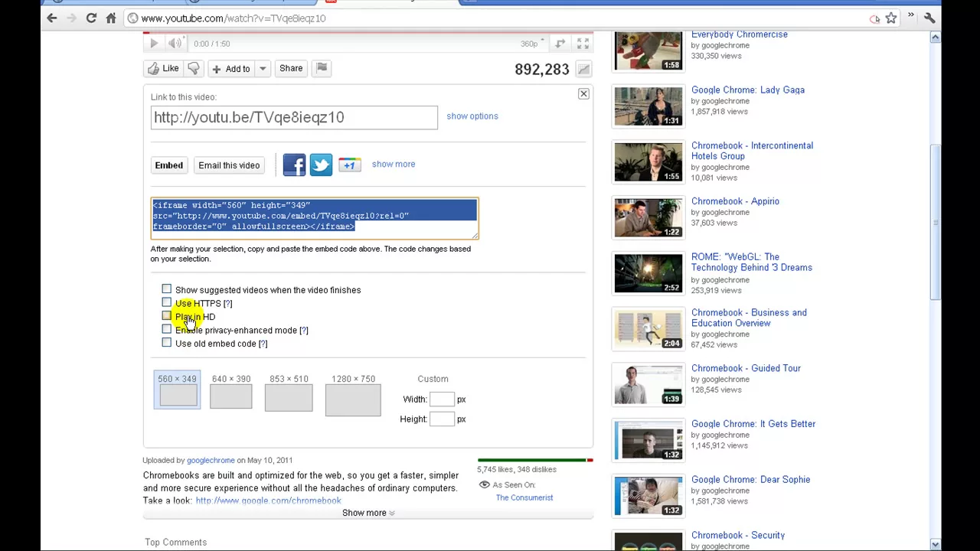Open Chromebook - Guided Tour video
Image resolution: width=980 pixels, height=551 pixels.
point(746,368)
